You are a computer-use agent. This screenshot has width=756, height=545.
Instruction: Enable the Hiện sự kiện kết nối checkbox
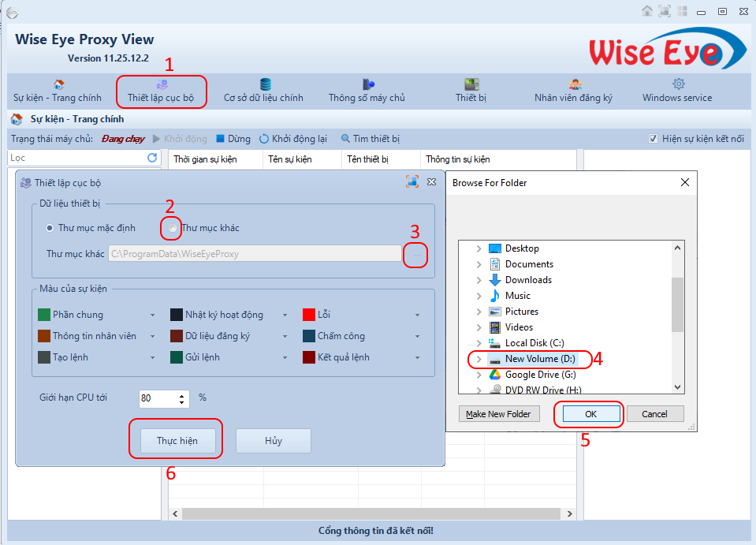tap(653, 138)
